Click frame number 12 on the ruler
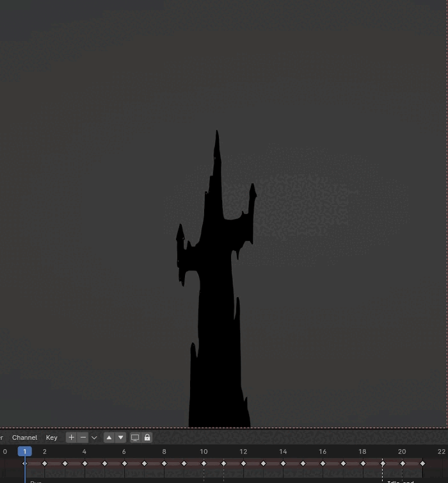Viewport: 448px width, 483px height. (x=243, y=452)
